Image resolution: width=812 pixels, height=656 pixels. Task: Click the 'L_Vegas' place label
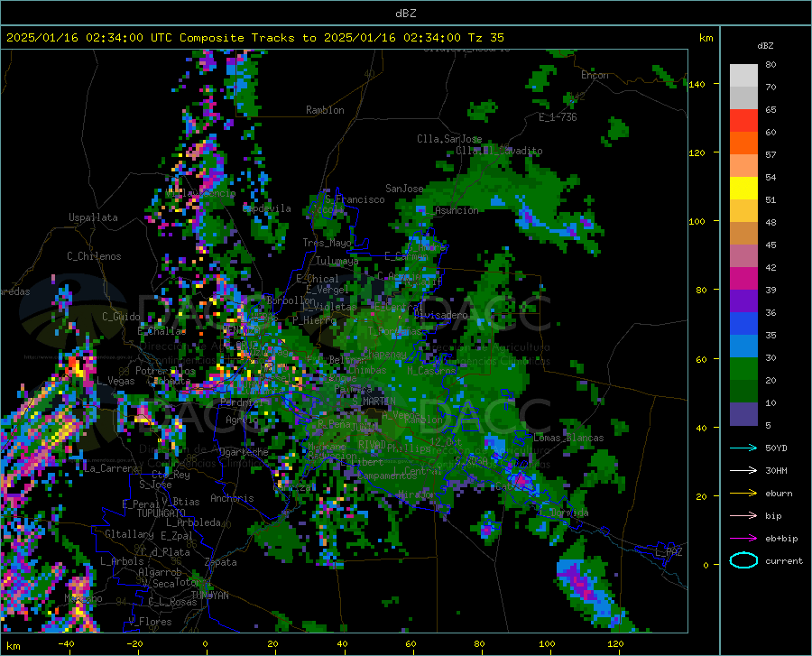click(115, 381)
